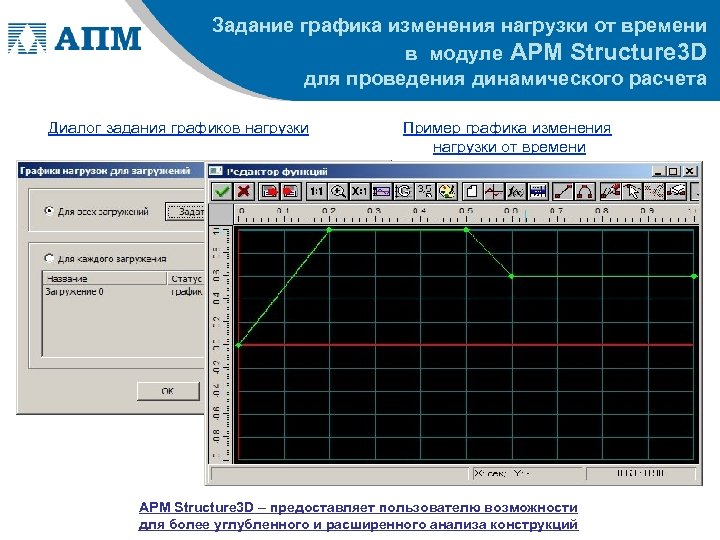Click the bottom 'APM Structure3D – предоставляет' link text
Screen dimensions: 720x540
[358, 507]
